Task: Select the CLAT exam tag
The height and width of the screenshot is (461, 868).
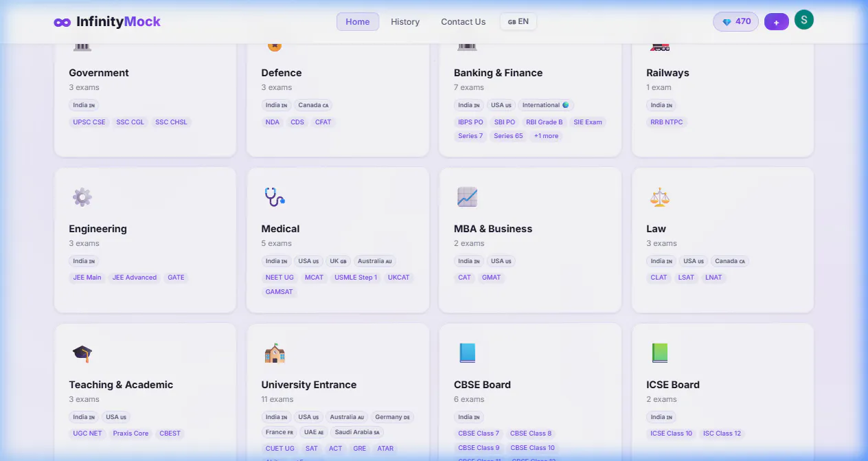Action: (659, 278)
